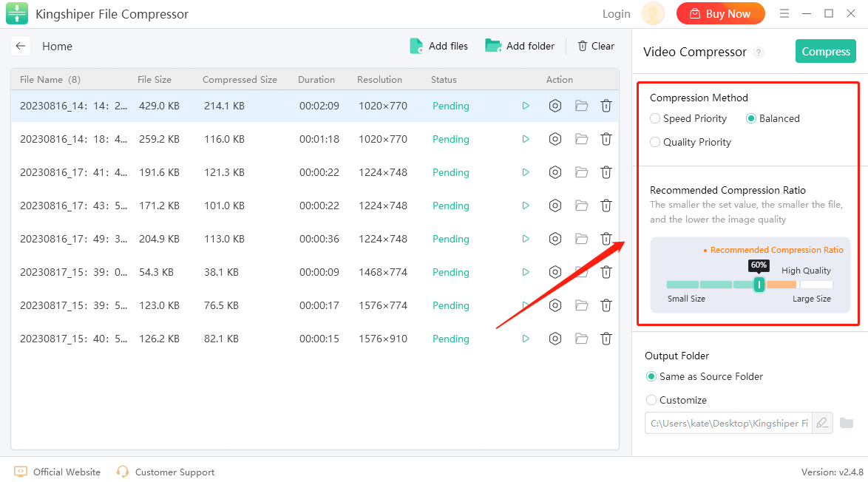Screen dimensions: 868x482
Task: Delete the 54.3 KB file from list
Action: [606, 272]
